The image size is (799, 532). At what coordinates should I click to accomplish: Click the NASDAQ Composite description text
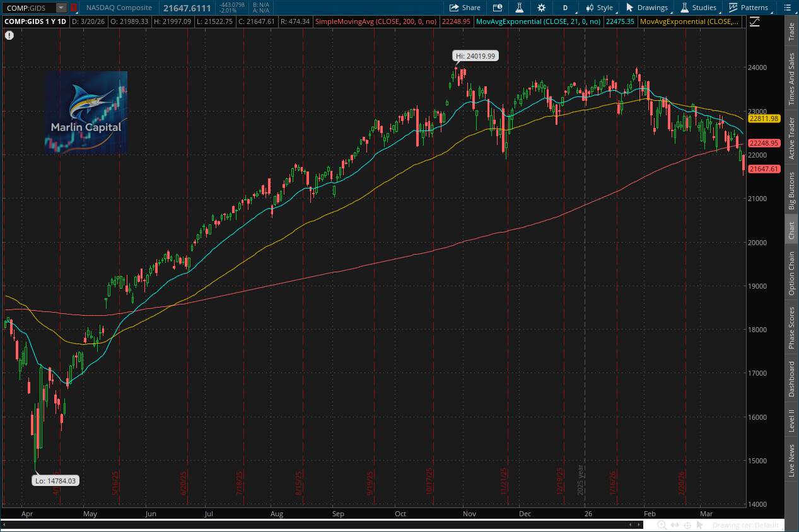[x=119, y=8]
